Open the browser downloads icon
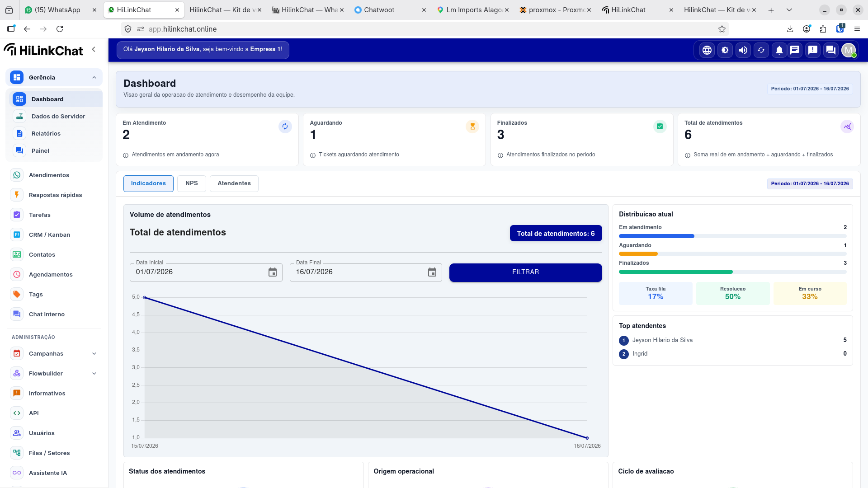The height and width of the screenshot is (488, 868). (x=790, y=29)
